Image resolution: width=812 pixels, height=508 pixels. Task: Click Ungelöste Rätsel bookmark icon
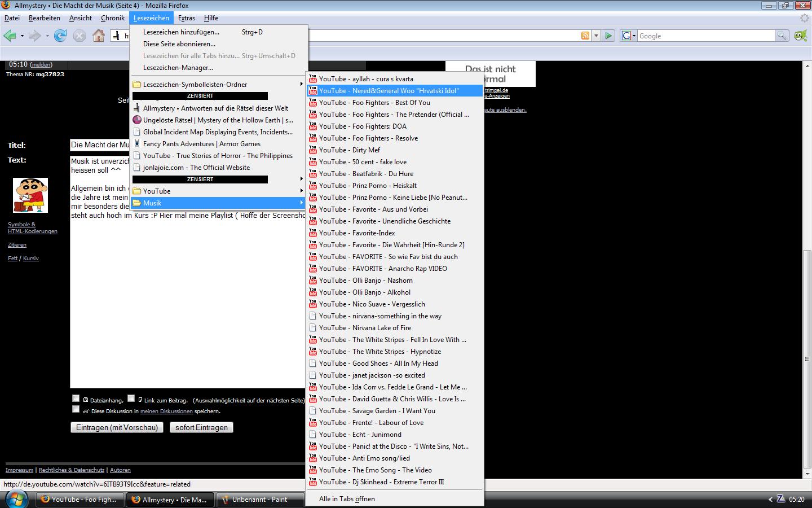[136, 120]
